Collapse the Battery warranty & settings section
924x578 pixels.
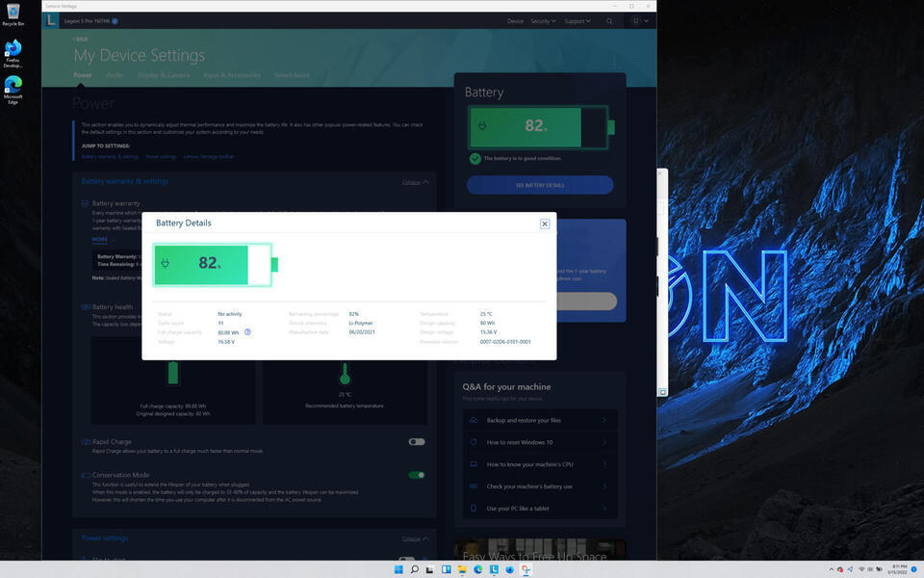click(415, 182)
